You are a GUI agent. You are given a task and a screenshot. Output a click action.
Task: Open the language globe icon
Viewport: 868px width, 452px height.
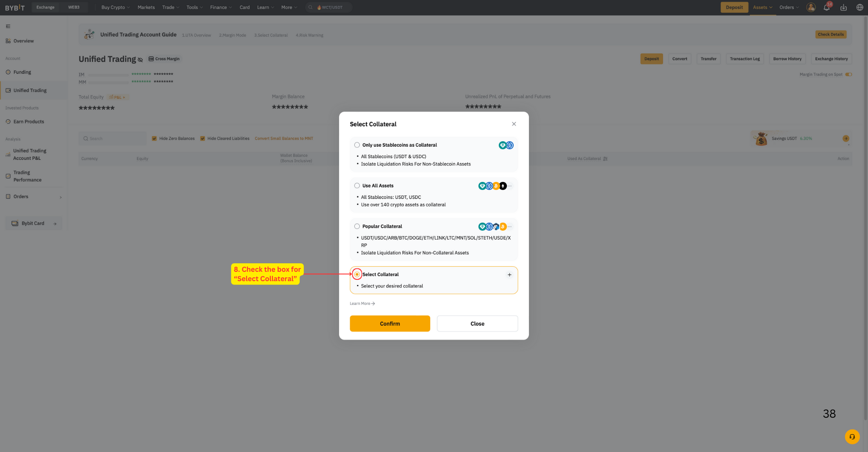860,7
